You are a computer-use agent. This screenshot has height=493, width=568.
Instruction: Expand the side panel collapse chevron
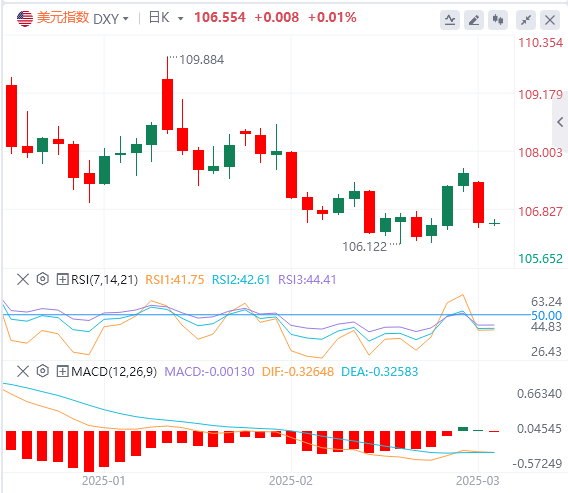[560, 122]
